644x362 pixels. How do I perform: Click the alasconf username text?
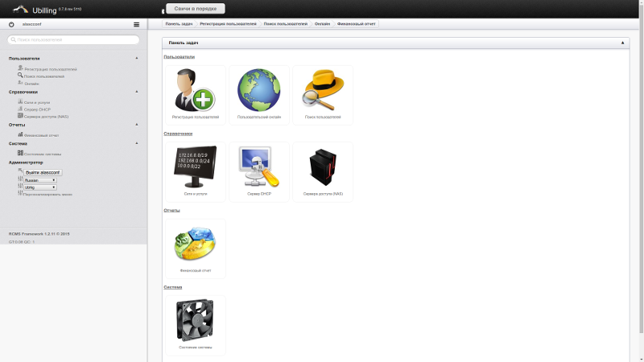pos(31,24)
